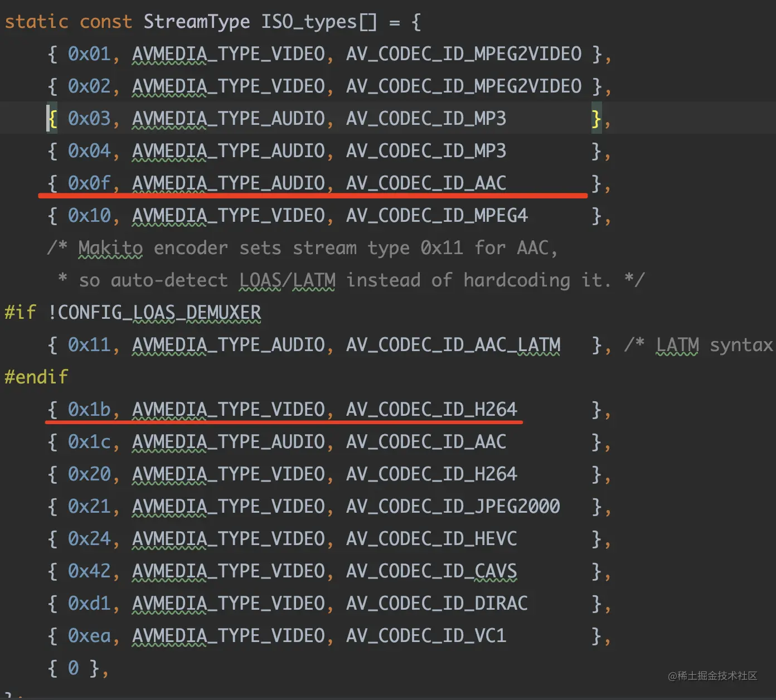Viewport: 776px width, 700px height.
Task: Click AVMEDIA_TYPE_AUDIO in the 0x11 row
Action: 229,345
